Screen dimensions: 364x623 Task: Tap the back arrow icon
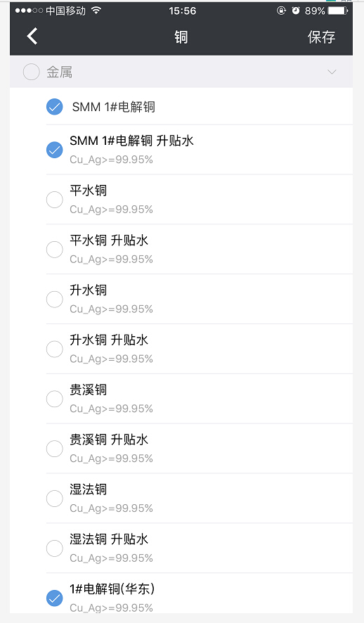[x=32, y=36]
